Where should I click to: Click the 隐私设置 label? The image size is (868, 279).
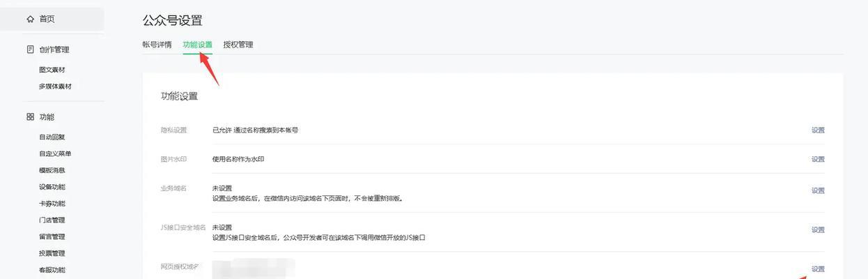[173, 130]
